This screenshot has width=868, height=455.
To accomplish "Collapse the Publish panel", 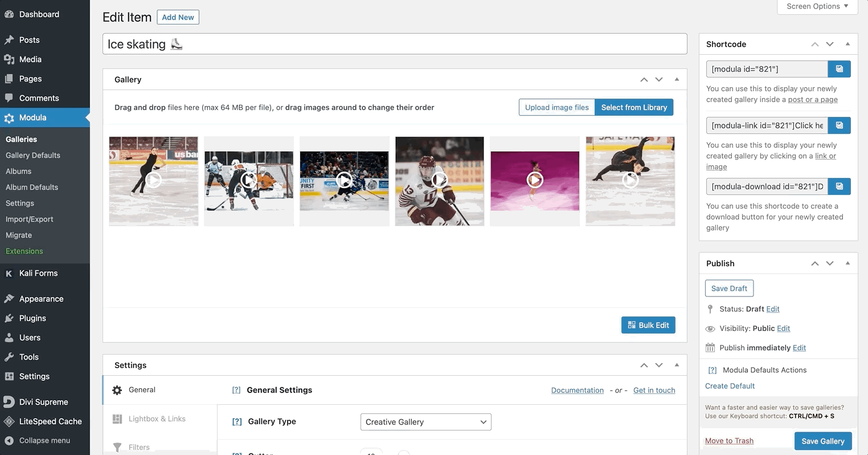I will [x=847, y=263].
